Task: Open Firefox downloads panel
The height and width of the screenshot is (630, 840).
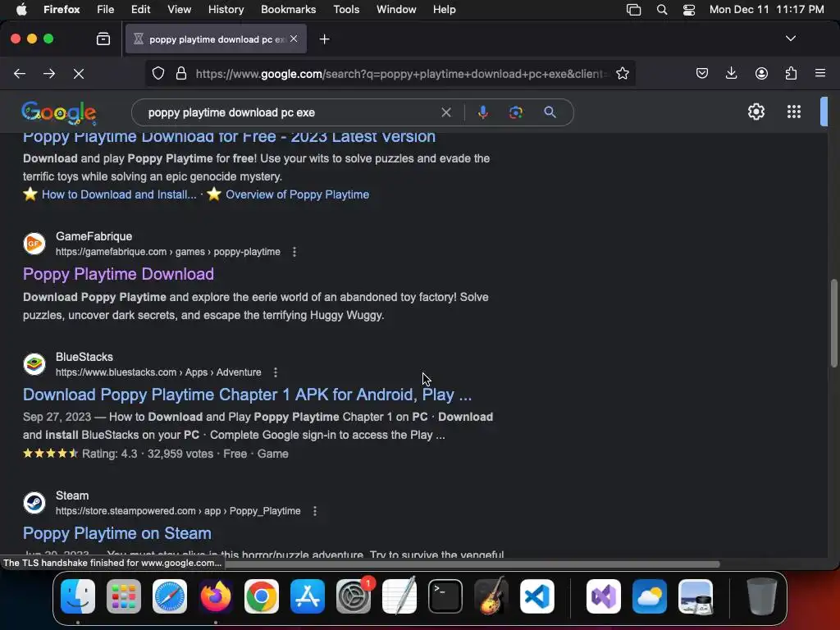Action: click(731, 73)
